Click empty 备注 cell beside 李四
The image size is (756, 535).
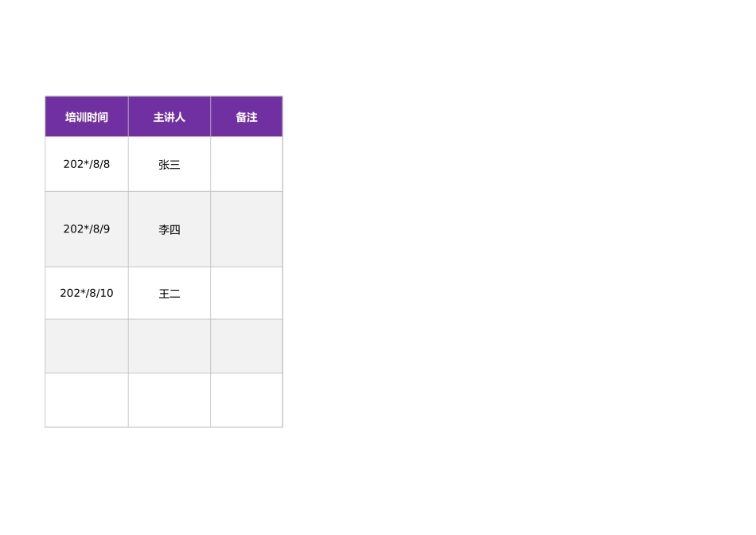[247, 229]
